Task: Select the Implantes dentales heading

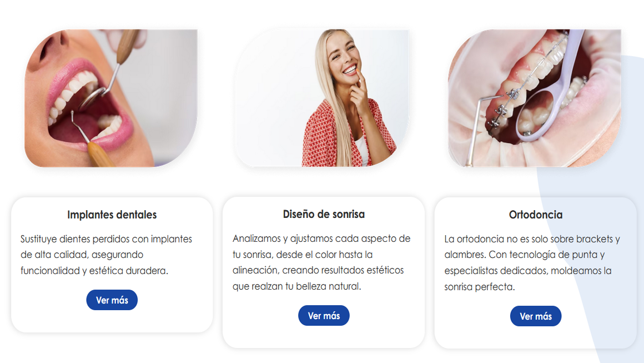Action: [x=112, y=215]
